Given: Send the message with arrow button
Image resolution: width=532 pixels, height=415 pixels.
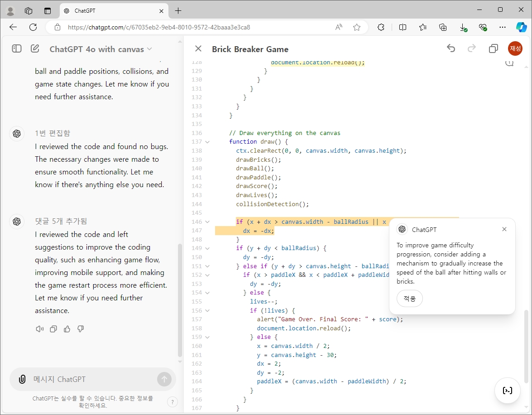Looking at the screenshot, I should tap(164, 379).
